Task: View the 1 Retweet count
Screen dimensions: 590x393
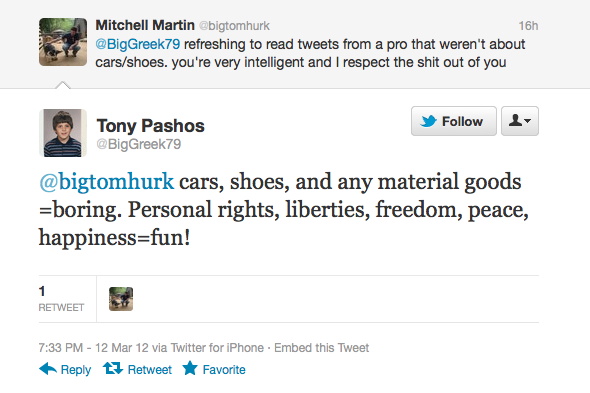Action: [x=61, y=299]
